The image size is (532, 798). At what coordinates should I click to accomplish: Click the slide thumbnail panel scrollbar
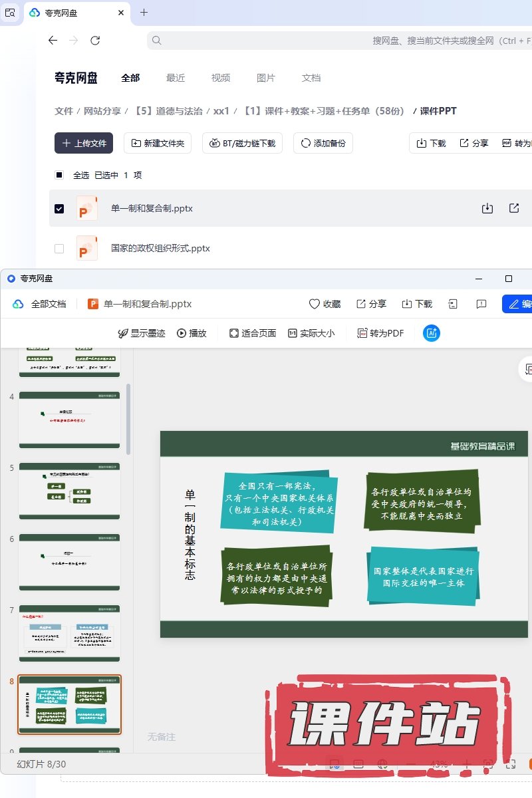point(128,419)
